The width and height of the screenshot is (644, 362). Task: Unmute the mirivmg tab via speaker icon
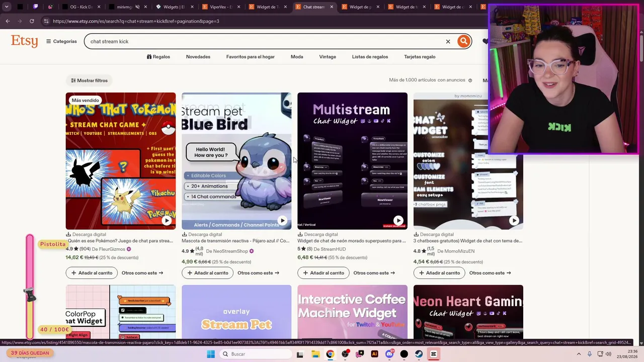click(x=137, y=7)
